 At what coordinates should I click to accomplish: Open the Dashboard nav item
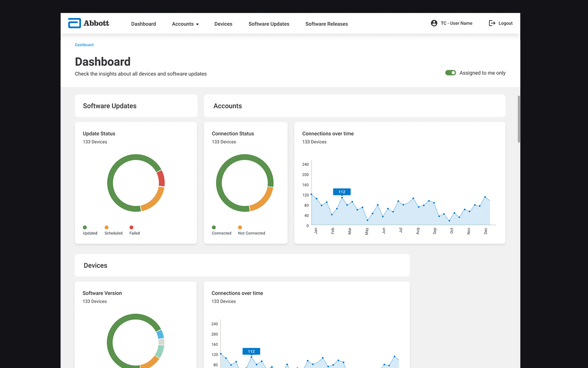point(143,24)
